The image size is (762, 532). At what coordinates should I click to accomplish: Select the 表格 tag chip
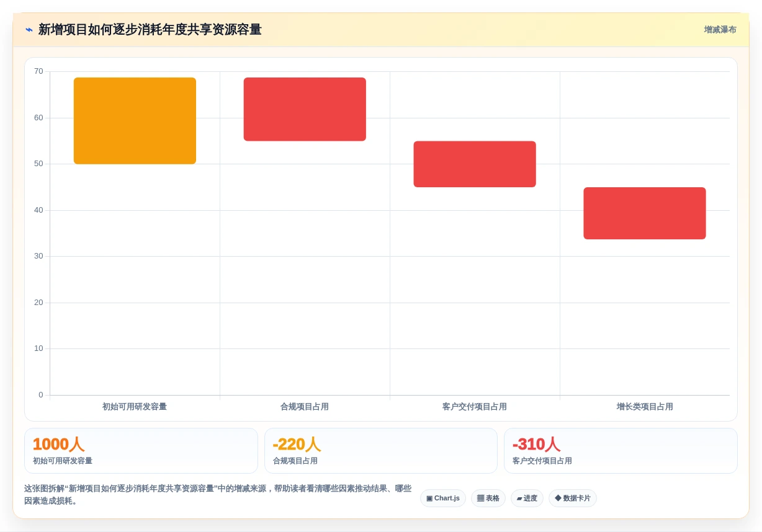pyautogui.click(x=488, y=499)
